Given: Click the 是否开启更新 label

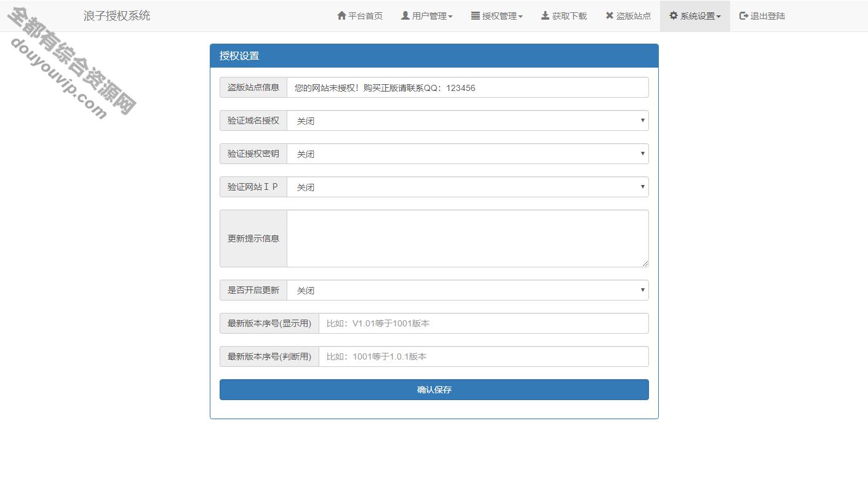Looking at the screenshot, I should click(253, 290).
